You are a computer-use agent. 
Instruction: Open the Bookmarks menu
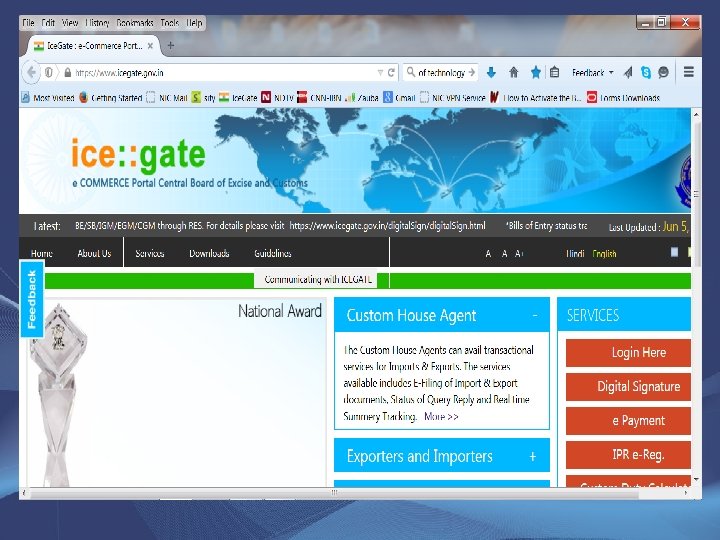coord(135,22)
